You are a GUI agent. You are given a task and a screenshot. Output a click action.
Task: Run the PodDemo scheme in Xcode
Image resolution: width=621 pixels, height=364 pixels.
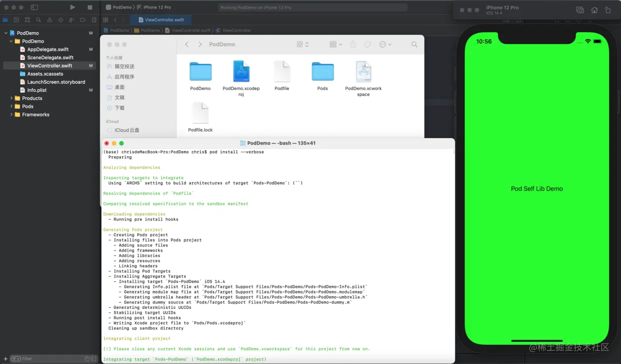pos(73,8)
